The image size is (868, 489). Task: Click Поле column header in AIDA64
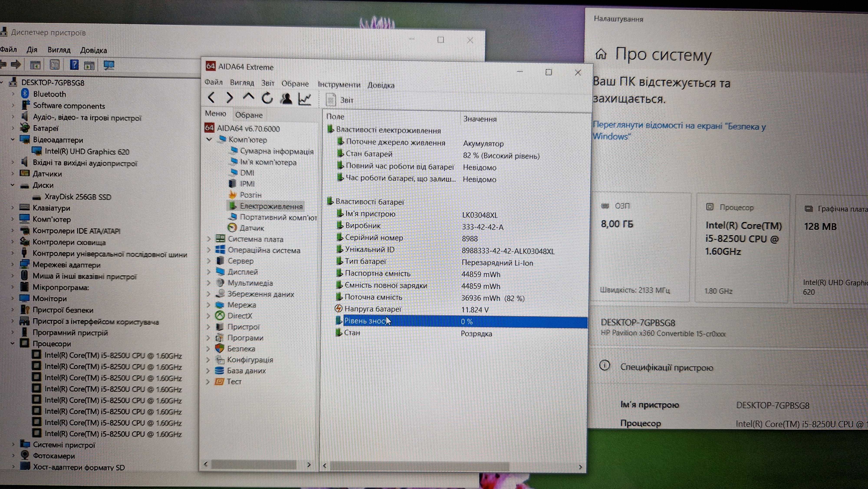pyautogui.click(x=392, y=117)
